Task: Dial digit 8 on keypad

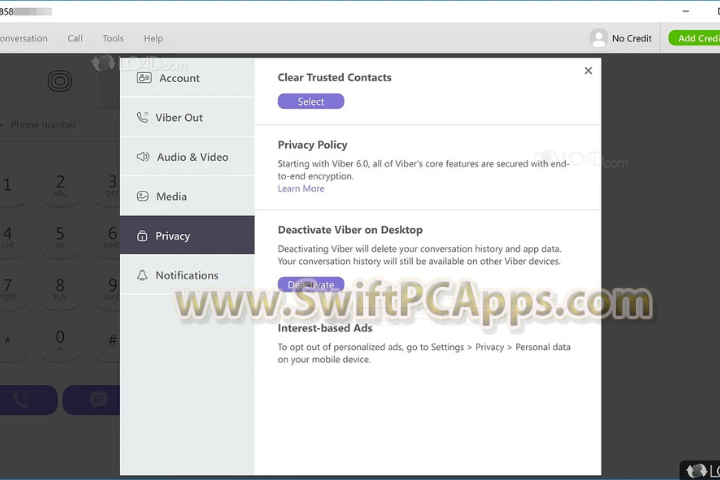Action: (x=60, y=289)
